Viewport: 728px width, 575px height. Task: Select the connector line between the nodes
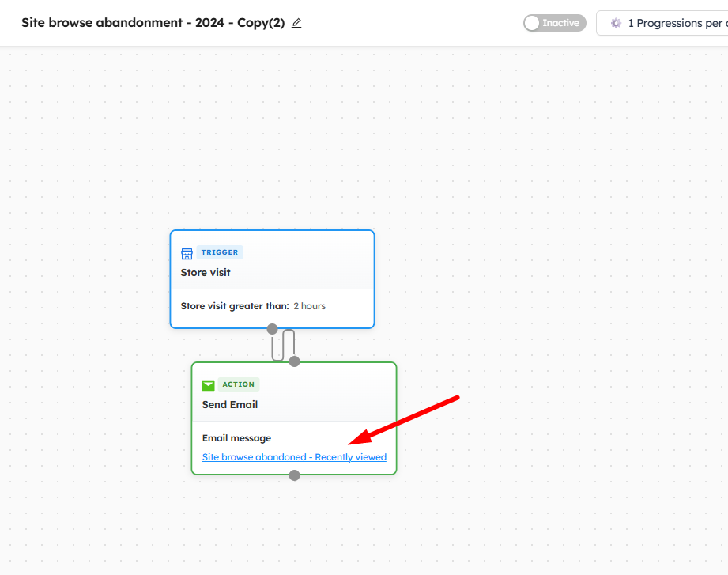283,345
